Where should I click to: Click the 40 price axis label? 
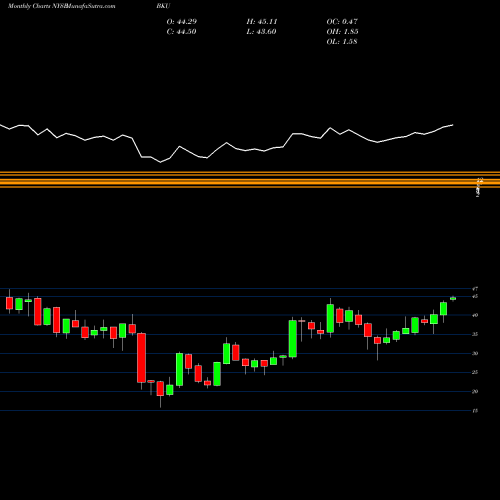click(475, 315)
